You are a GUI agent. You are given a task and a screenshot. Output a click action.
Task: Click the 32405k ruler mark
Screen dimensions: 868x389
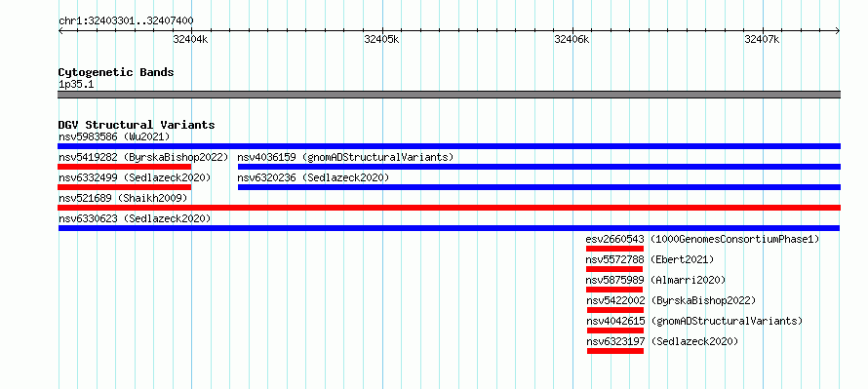[x=381, y=39]
